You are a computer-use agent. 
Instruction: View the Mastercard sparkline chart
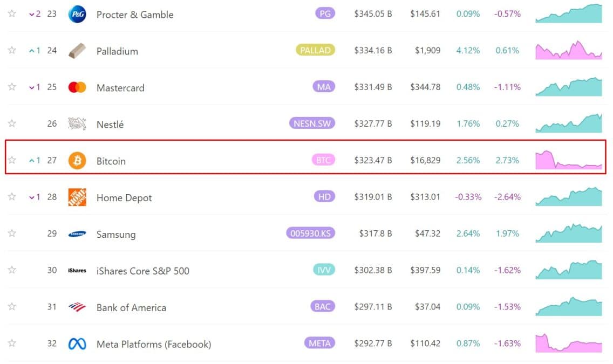pos(569,87)
